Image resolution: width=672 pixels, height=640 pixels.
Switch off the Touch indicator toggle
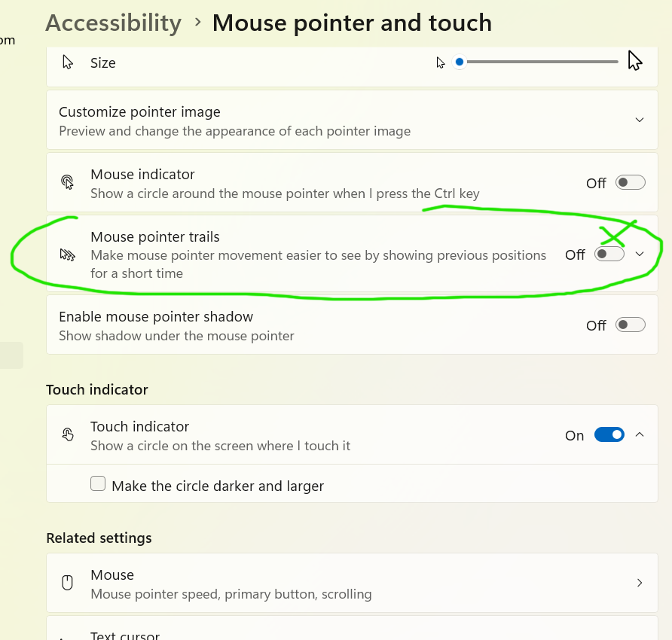[x=609, y=434]
